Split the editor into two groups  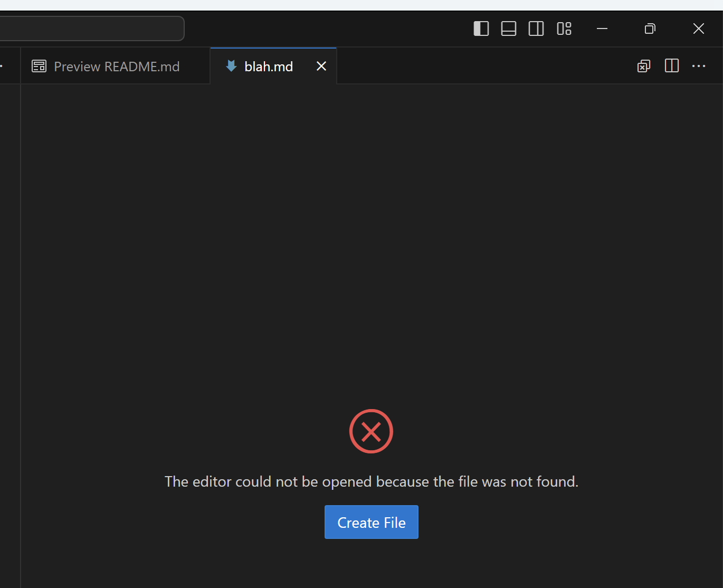[671, 66]
